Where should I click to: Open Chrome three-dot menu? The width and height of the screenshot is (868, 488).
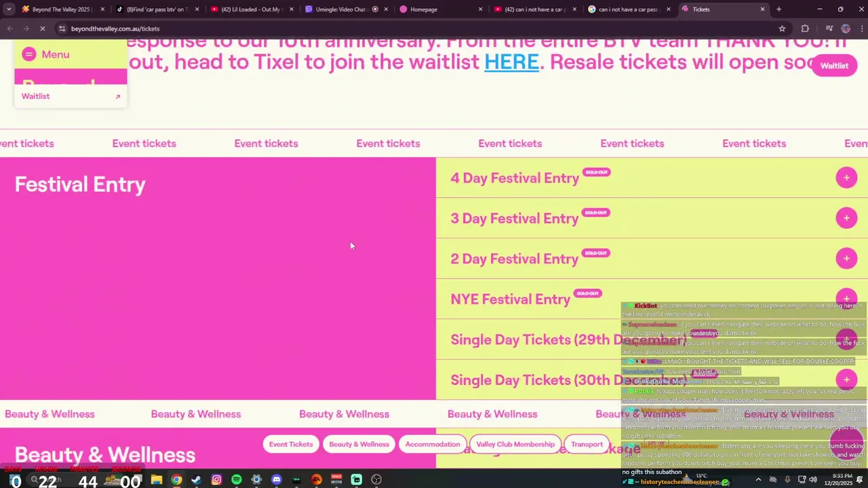(861, 28)
